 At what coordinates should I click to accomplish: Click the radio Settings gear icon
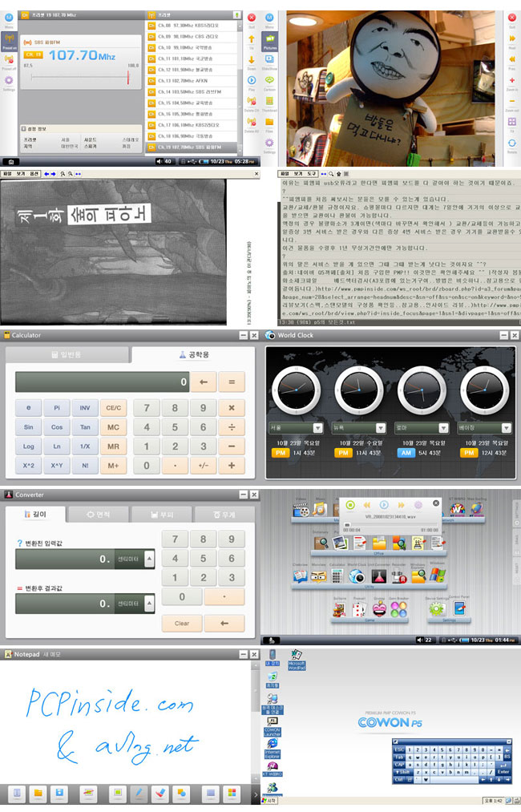pos(9,81)
